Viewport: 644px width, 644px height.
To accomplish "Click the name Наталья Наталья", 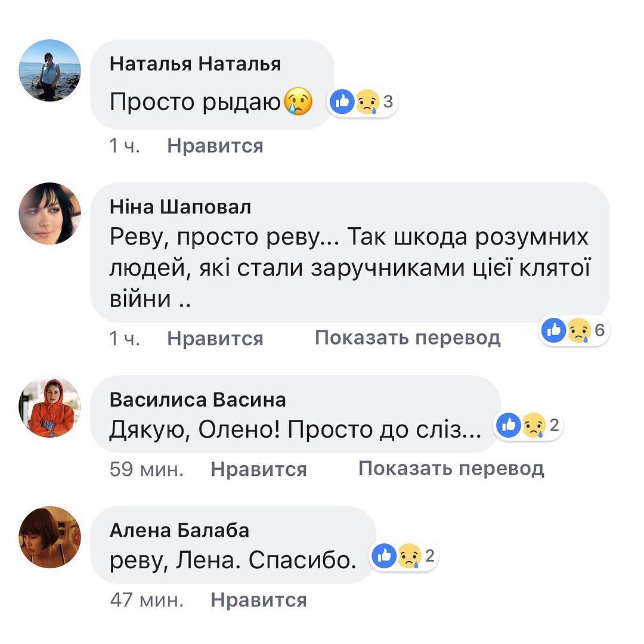I will tap(195, 64).
